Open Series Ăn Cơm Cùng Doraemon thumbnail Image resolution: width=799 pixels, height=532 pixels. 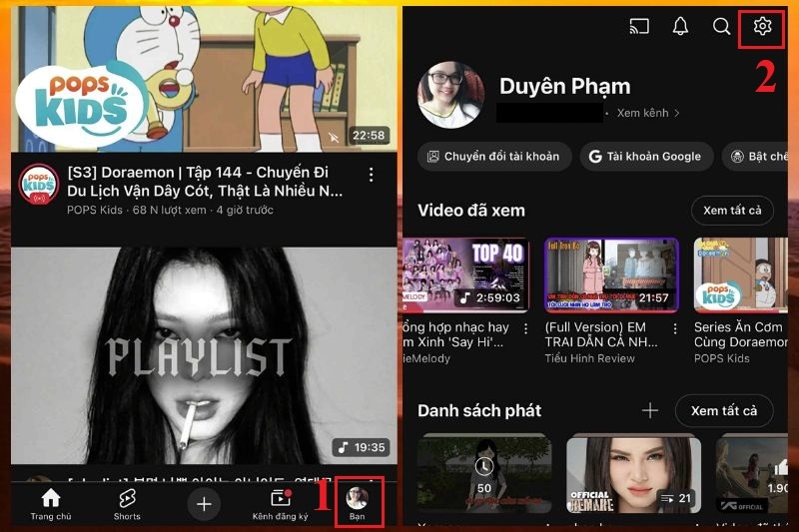[741, 274]
